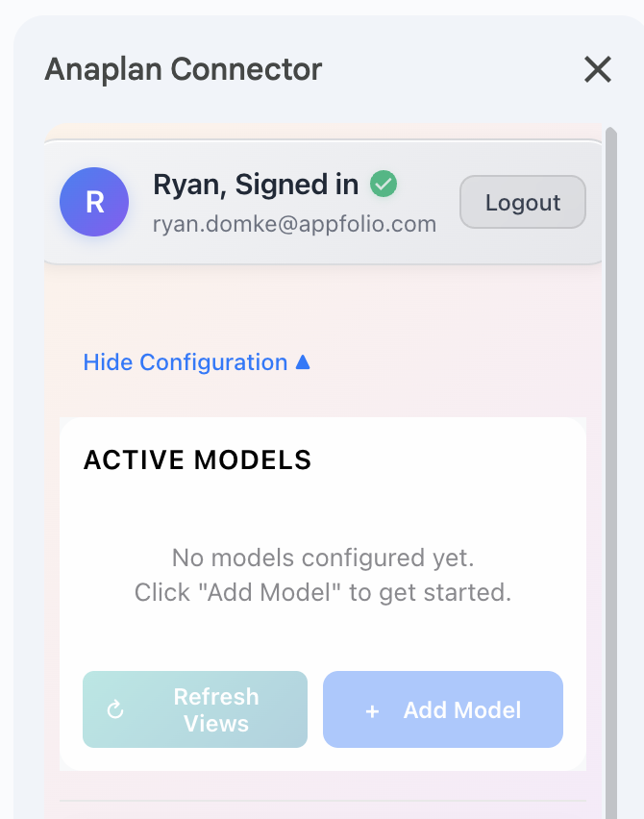Click the purple R user avatar
644x819 pixels.
[94, 202]
